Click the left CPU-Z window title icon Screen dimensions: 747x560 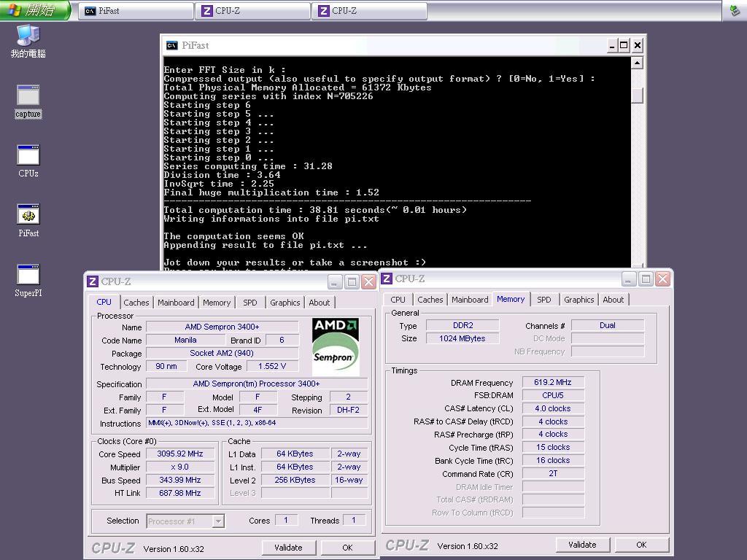(93, 281)
